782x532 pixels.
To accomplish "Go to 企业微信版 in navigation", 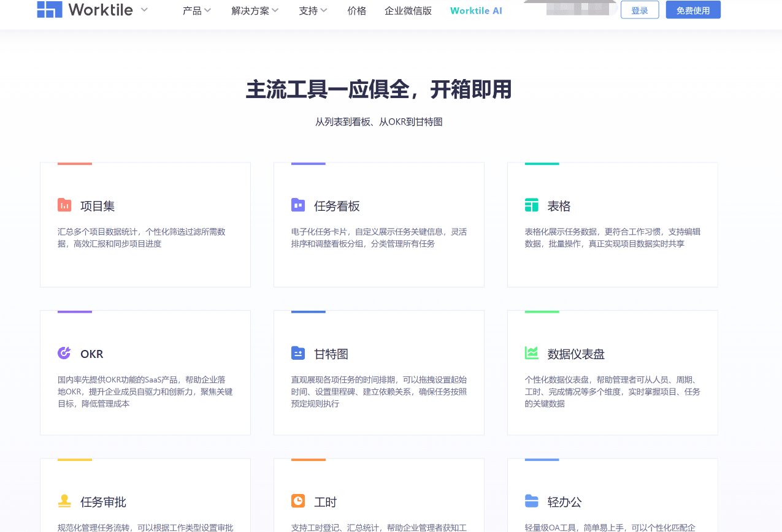I will click(x=408, y=10).
